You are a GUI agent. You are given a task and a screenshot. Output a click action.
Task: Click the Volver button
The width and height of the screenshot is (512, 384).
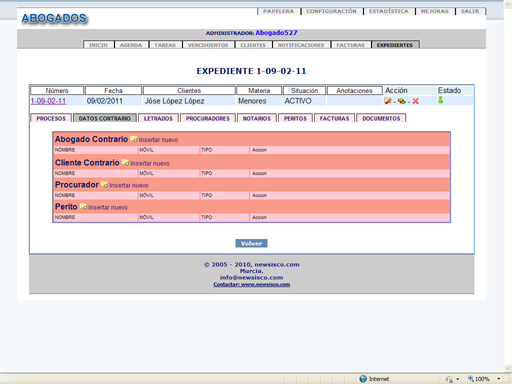pos(251,243)
